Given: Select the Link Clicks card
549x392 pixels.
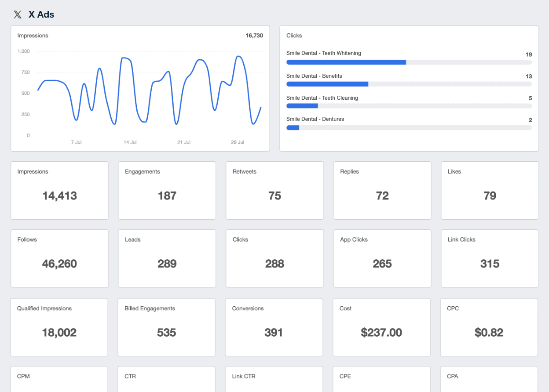Looking at the screenshot, I should [490, 258].
